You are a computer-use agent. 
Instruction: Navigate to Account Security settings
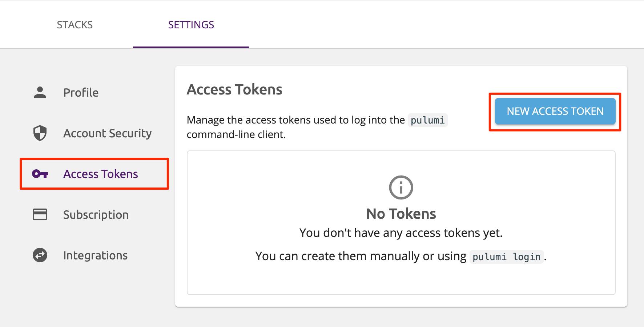[x=107, y=133]
